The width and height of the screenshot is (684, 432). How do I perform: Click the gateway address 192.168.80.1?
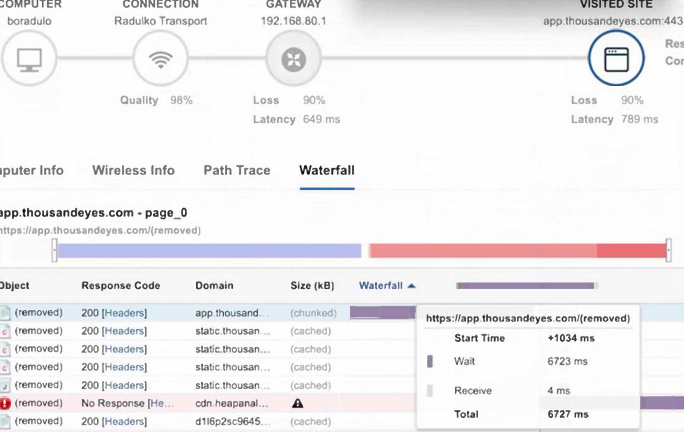[x=294, y=21]
